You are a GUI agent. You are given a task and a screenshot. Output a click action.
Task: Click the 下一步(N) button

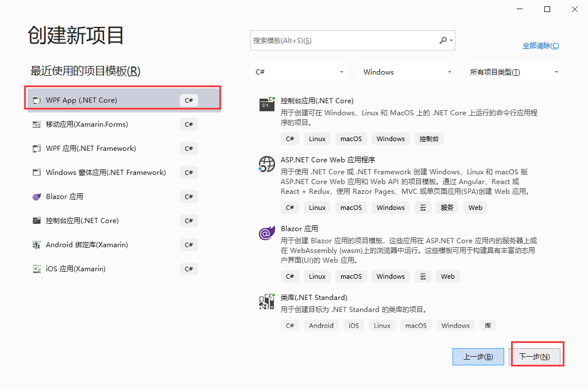(536, 356)
